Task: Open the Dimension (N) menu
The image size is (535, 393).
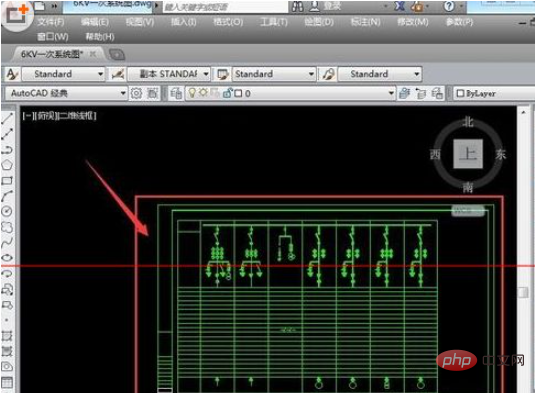Action: [365, 22]
